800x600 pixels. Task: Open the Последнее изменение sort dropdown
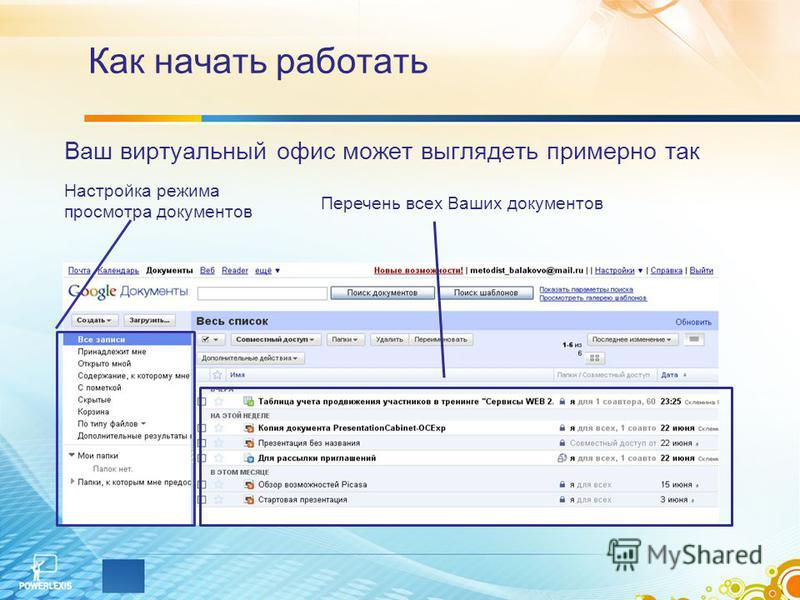click(633, 339)
